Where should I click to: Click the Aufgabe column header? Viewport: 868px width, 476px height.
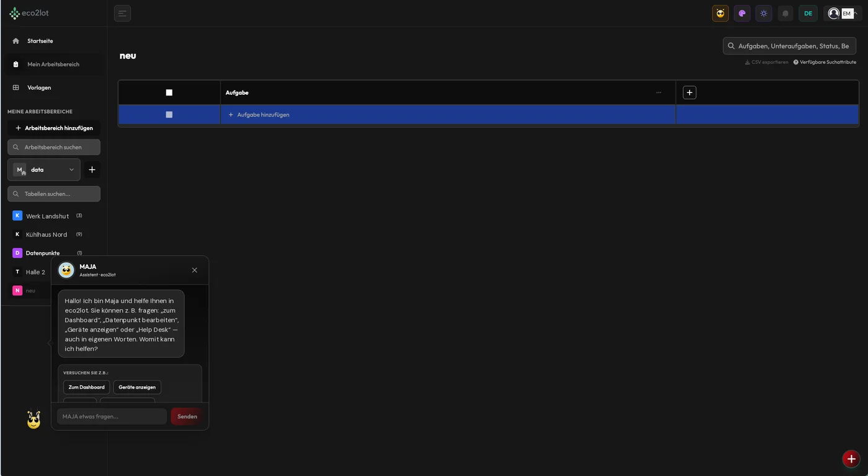coord(237,93)
